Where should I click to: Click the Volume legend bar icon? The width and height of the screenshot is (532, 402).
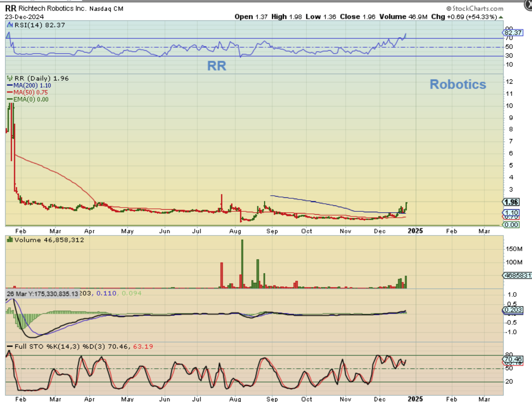point(9,240)
